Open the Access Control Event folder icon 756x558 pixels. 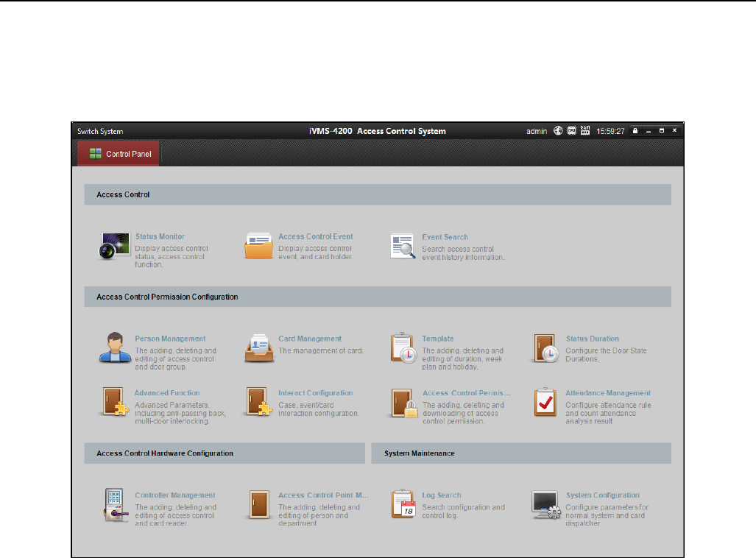259,246
